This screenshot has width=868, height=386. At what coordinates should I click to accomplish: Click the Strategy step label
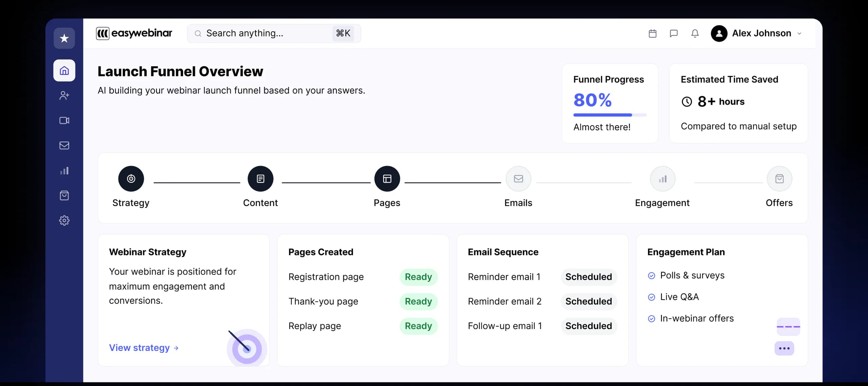131,203
